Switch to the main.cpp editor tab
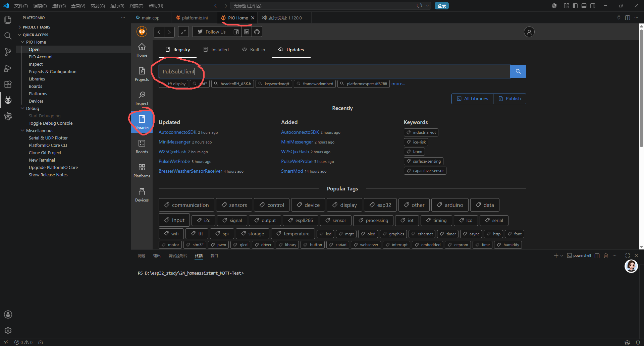The image size is (644, 346). (151, 18)
